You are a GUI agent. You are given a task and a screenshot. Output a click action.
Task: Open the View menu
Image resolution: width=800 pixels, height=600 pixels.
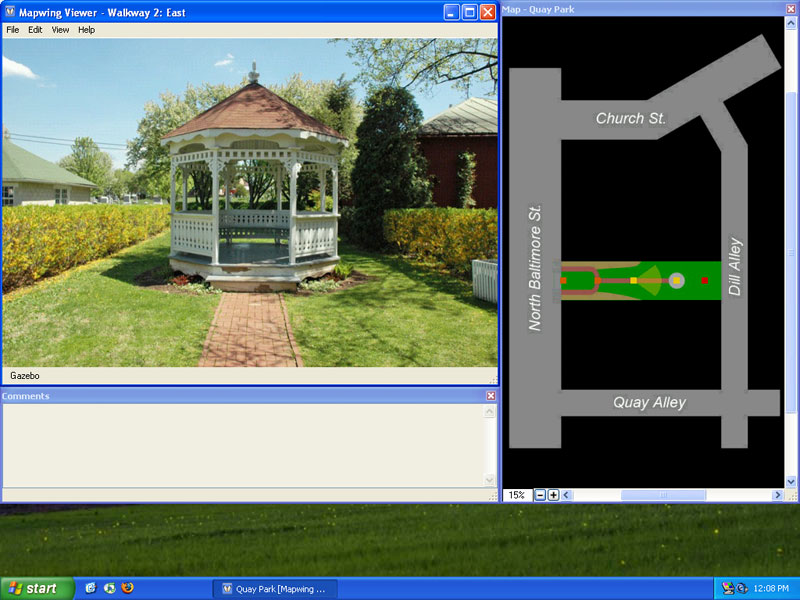pyautogui.click(x=60, y=30)
